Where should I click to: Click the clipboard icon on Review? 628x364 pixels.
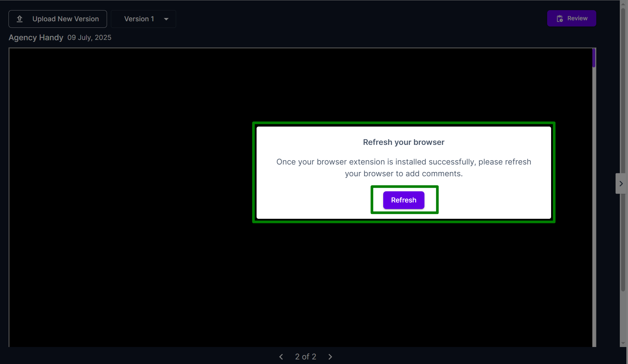coord(560,19)
